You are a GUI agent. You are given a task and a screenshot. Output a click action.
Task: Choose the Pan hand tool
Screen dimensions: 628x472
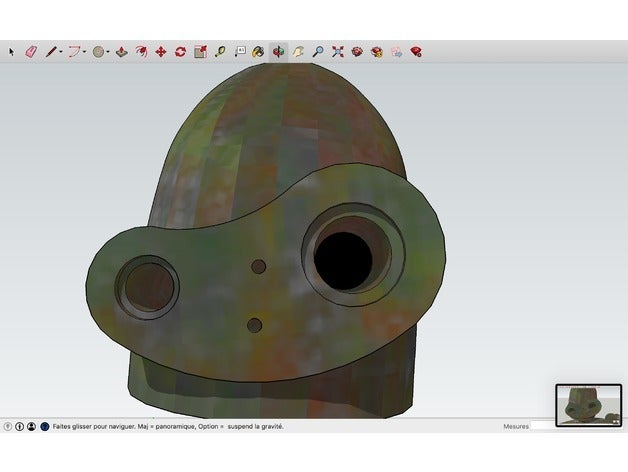(x=298, y=51)
